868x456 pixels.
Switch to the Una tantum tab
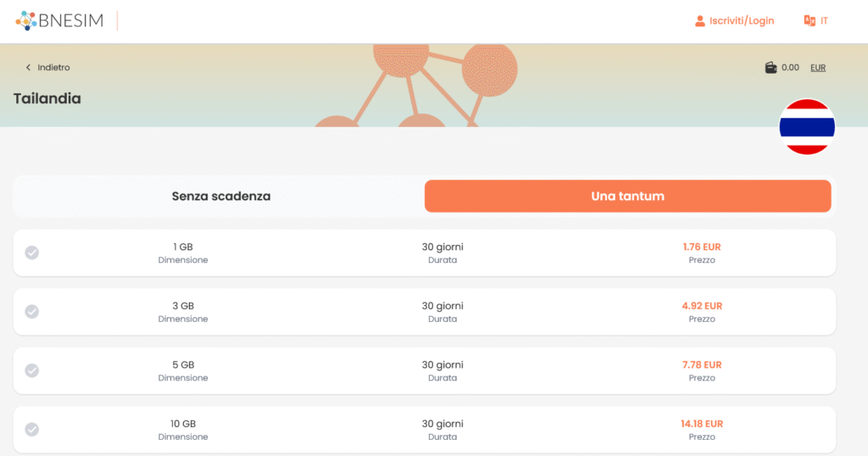point(627,196)
